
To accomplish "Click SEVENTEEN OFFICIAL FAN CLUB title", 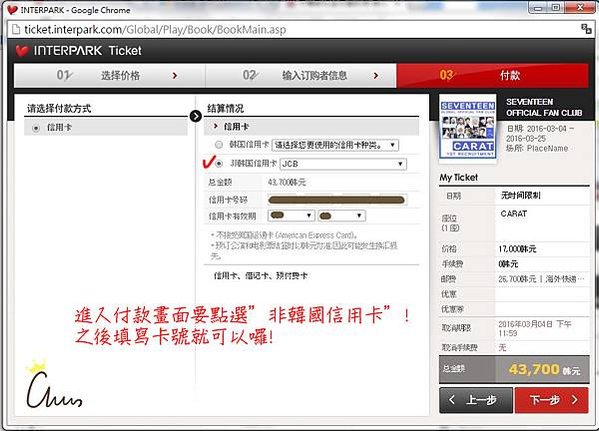I will (544, 107).
